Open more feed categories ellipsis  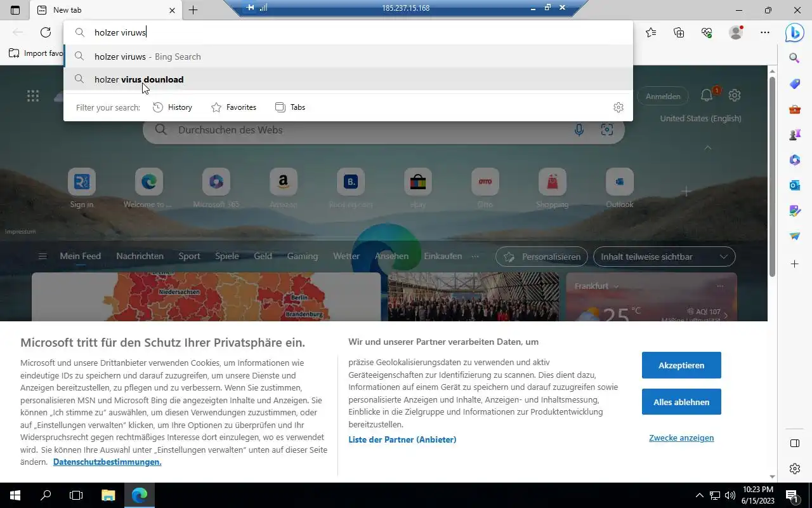pyautogui.click(x=475, y=257)
